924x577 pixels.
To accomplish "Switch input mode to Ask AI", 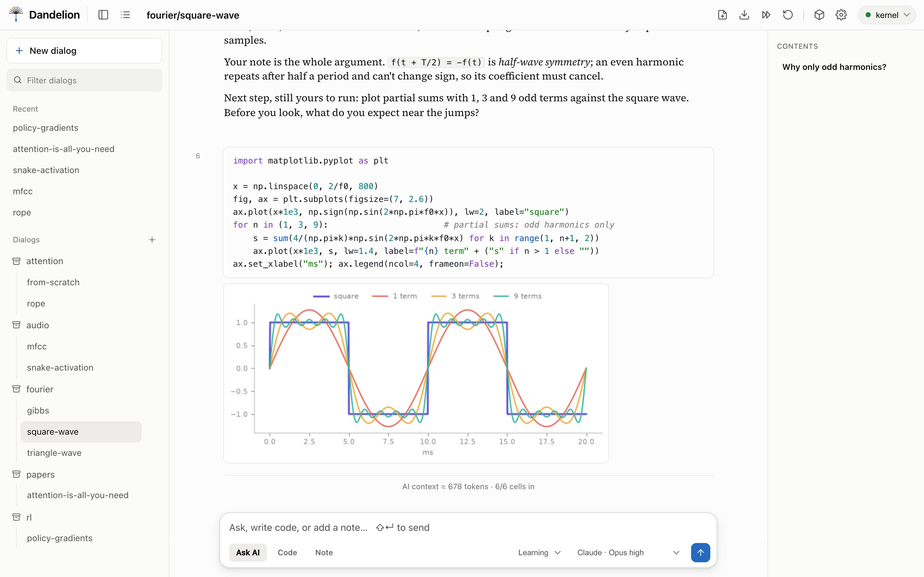I will [248, 553].
